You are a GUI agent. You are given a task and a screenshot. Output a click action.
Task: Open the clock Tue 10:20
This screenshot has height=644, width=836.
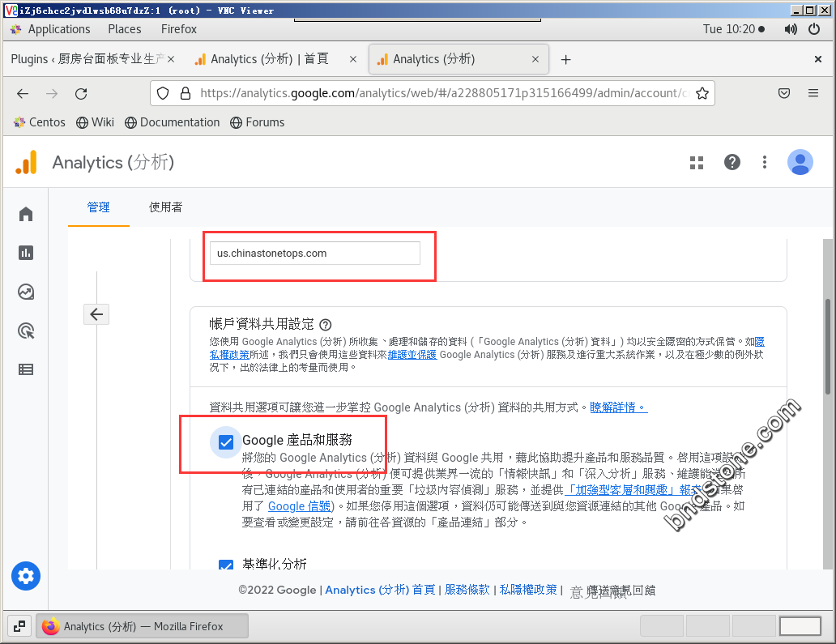click(734, 29)
